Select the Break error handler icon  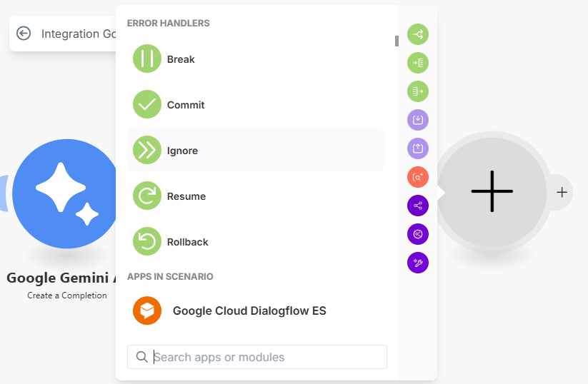coord(147,59)
